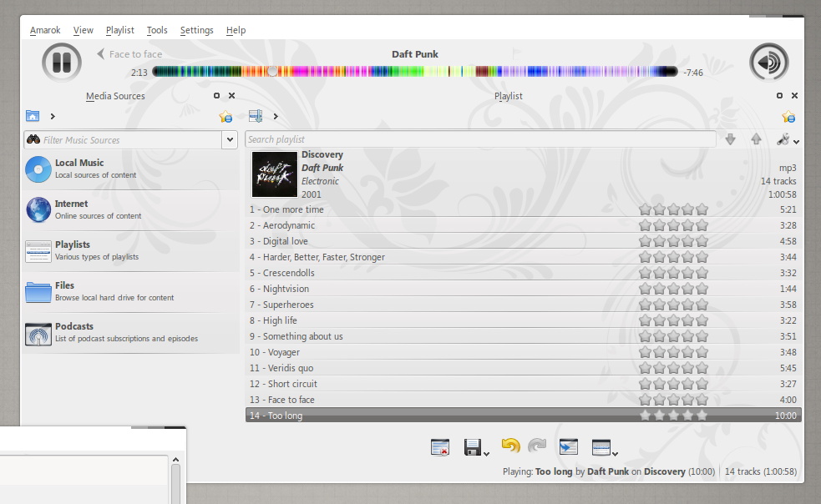Open the Tools menu

(x=157, y=30)
